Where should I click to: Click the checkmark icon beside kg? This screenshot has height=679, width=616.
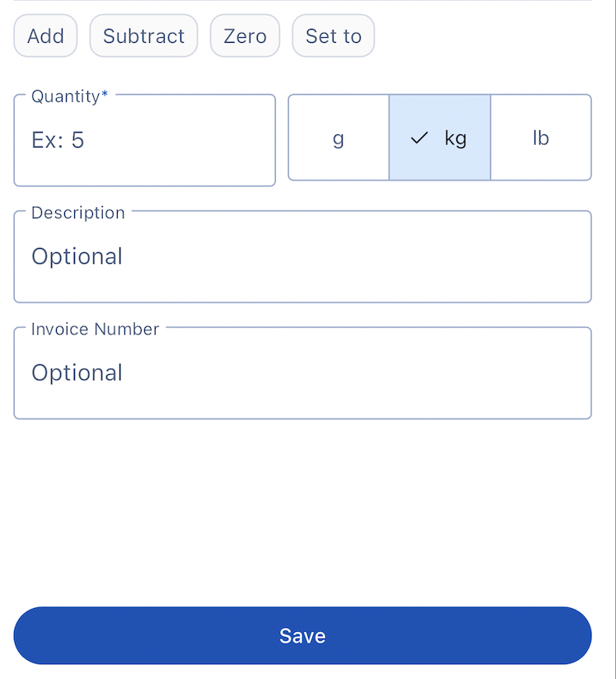[419, 138]
